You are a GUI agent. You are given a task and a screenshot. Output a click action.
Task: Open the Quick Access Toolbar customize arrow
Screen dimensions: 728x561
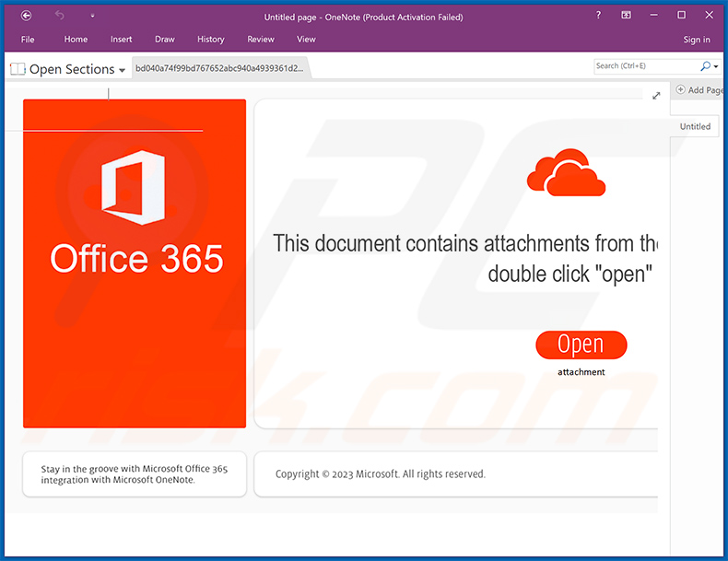coord(92,16)
